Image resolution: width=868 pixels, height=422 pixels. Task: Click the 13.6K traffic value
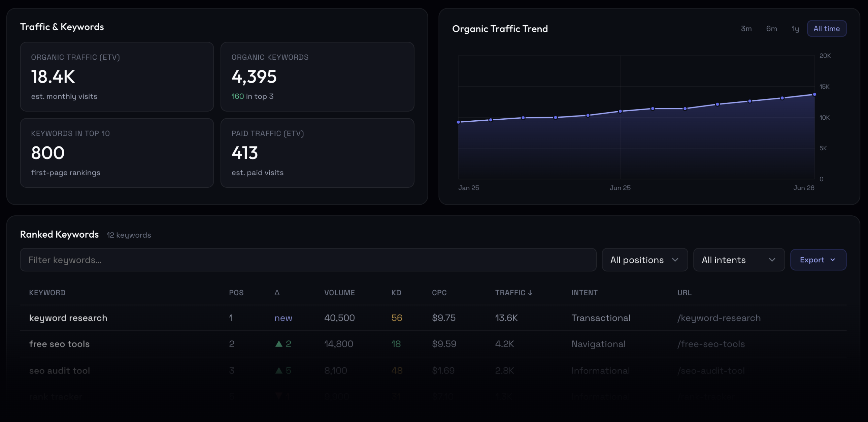pos(506,318)
